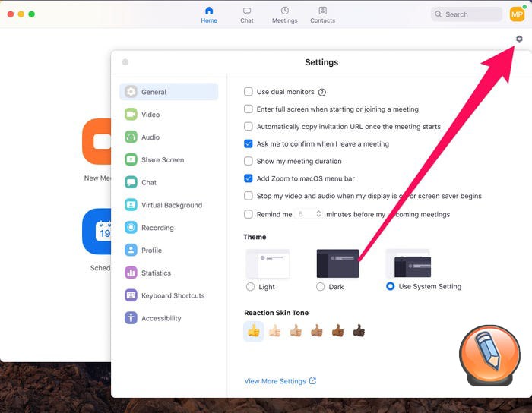532x413 pixels.
Task: Check Automatically copy invitation URL option
Action: [x=249, y=126]
